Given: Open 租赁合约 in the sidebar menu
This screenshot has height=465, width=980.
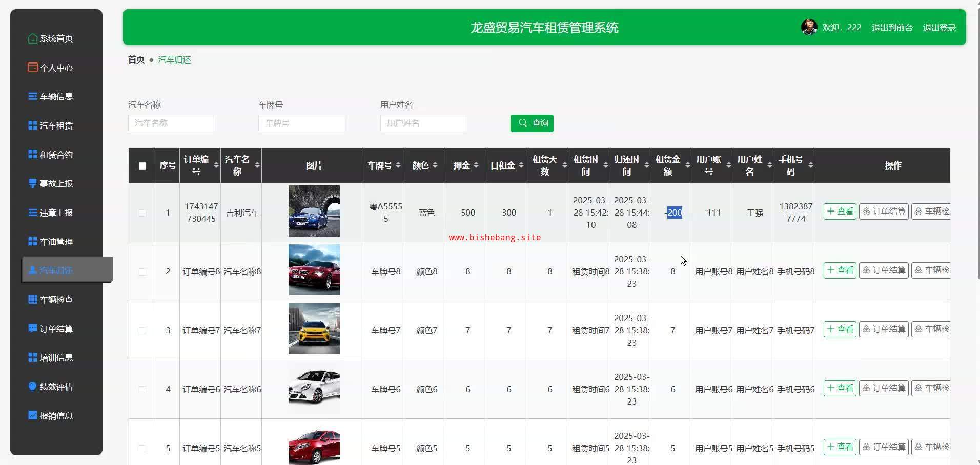Looking at the screenshot, I should click(56, 155).
